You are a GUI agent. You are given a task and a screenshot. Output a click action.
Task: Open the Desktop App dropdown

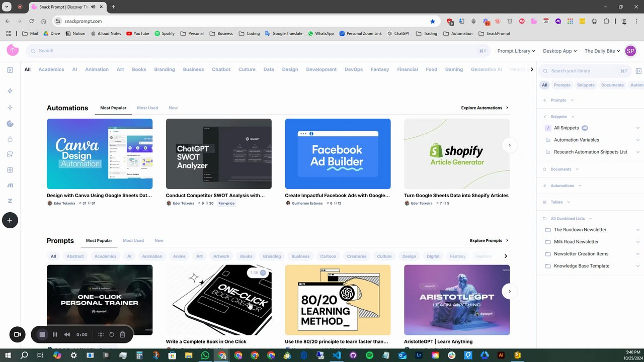[559, 51]
